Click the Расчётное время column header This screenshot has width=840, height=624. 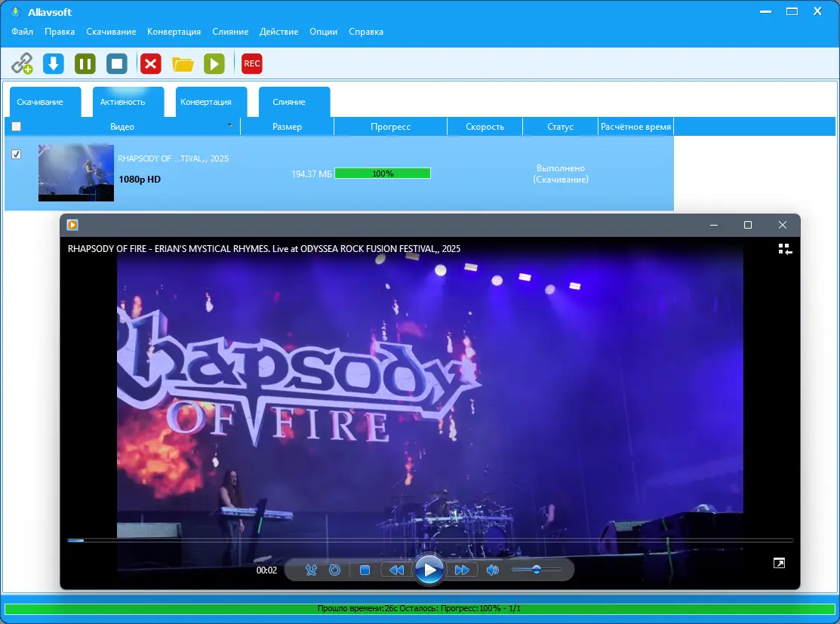[636, 127]
